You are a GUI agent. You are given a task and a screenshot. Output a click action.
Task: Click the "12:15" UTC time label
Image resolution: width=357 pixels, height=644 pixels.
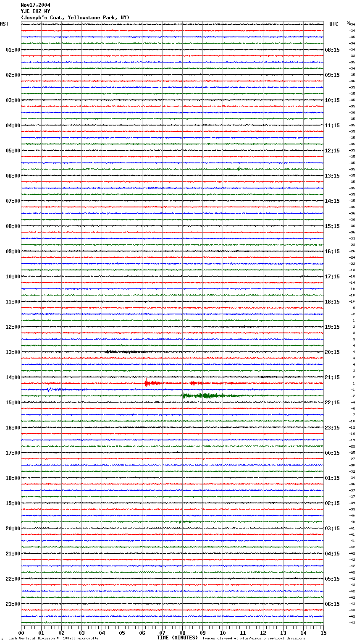click(x=332, y=151)
